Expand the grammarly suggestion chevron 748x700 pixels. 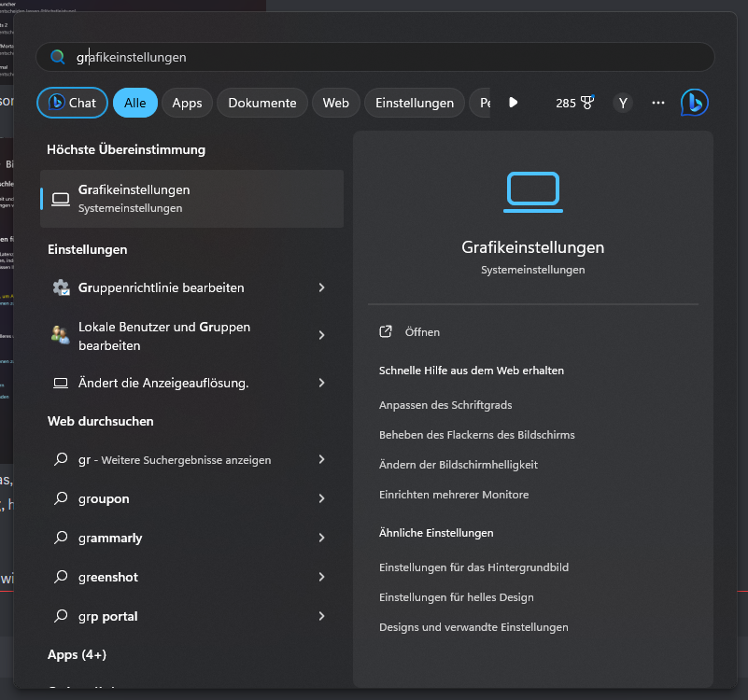[x=321, y=538]
